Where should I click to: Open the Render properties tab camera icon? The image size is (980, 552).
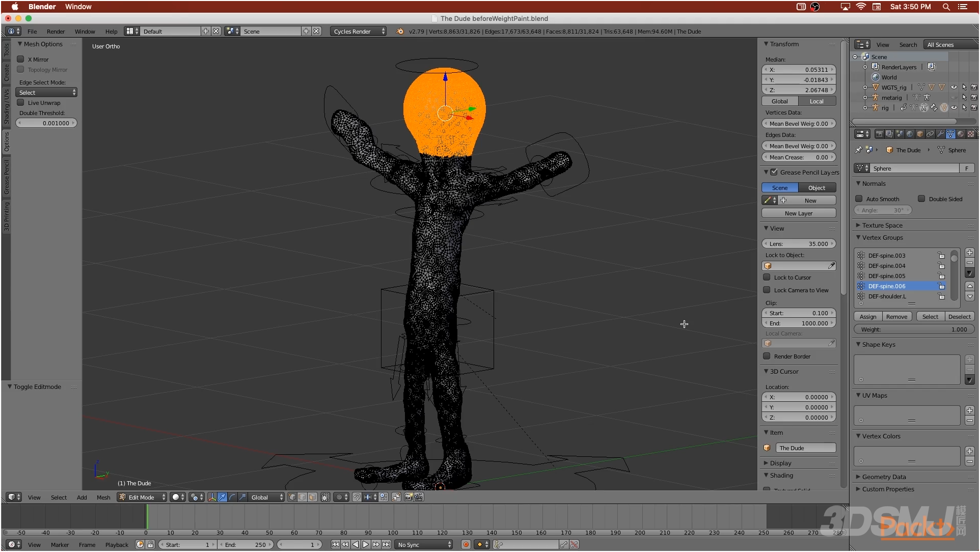[879, 134]
